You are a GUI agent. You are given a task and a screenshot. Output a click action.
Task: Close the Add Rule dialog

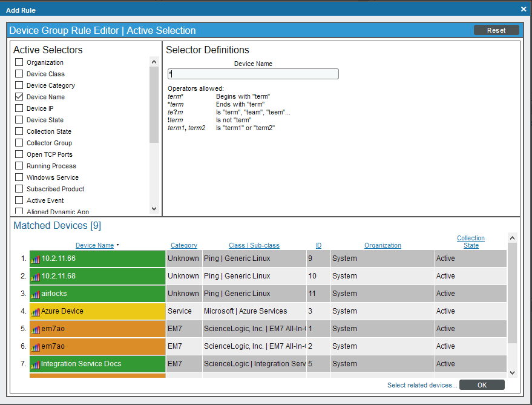pos(524,9)
